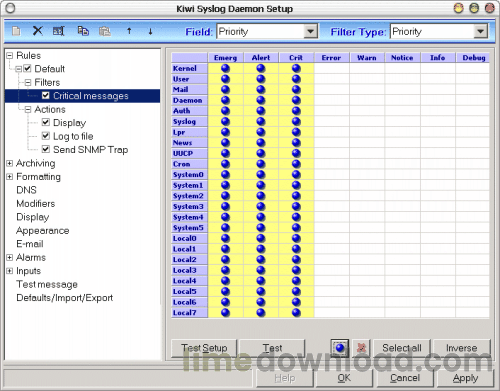Click the Copy toolbar icon

coord(83,31)
